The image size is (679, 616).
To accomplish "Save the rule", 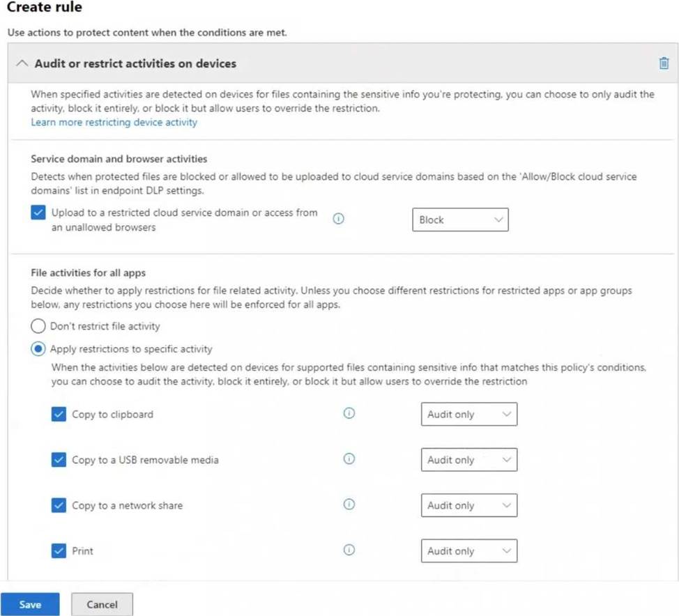I will pyautogui.click(x=30, y=604).
